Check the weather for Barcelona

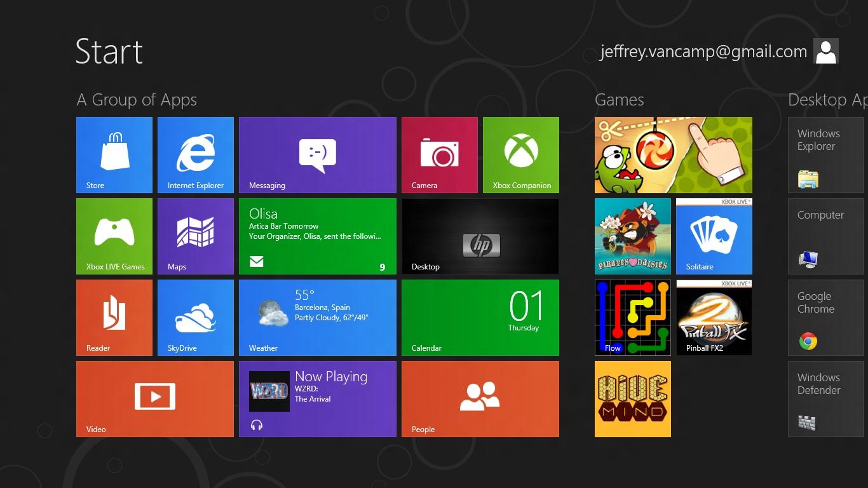pyautogui.click(x=318, y=317)
